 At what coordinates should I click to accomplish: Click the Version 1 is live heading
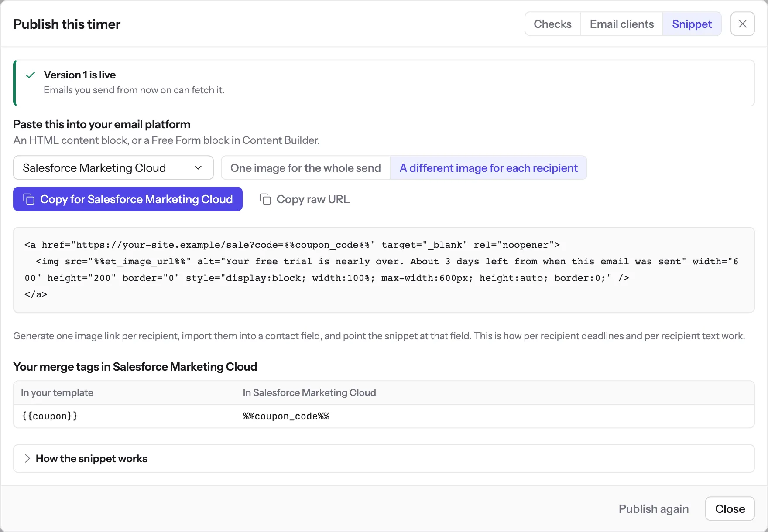(x=80, y=75)
